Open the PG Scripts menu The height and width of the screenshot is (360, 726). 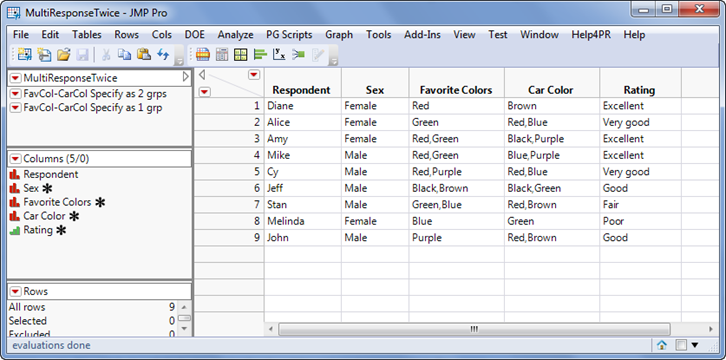289,35
